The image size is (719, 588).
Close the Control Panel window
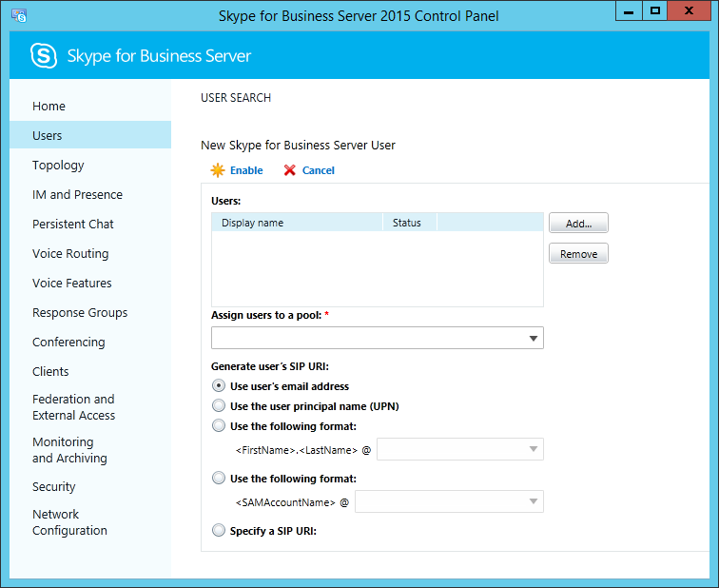(x=689, y=10)
